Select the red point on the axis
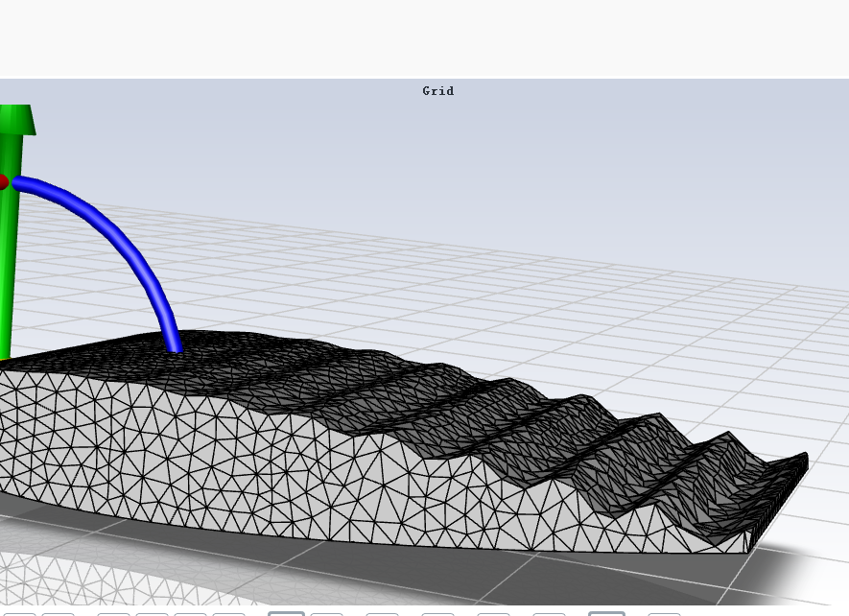Viewport: 849px width, 616px height. (2, 181)
